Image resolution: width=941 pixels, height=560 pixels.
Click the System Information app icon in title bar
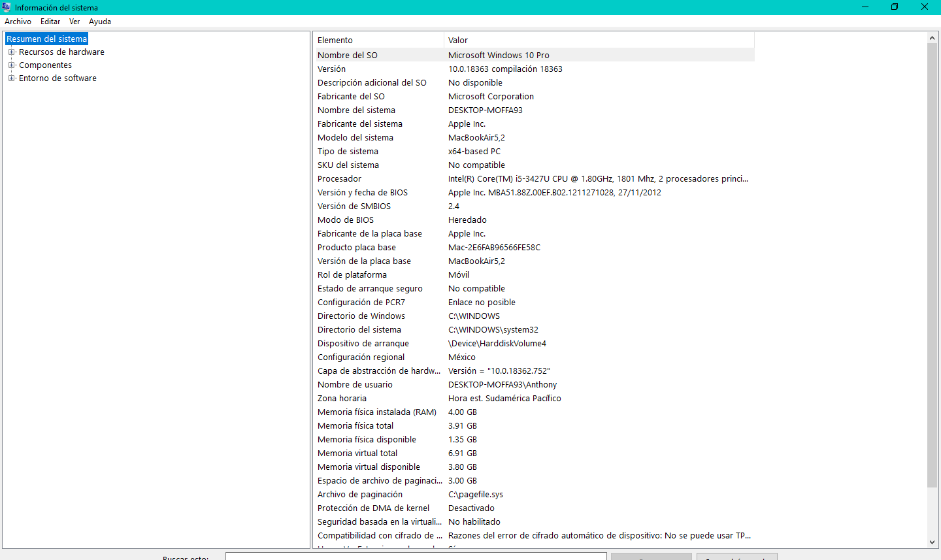coord(7,7)
